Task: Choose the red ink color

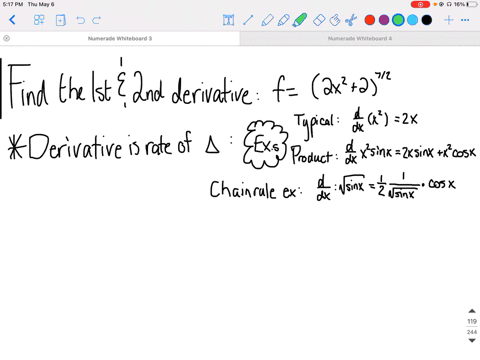Action: coord(370,20)
